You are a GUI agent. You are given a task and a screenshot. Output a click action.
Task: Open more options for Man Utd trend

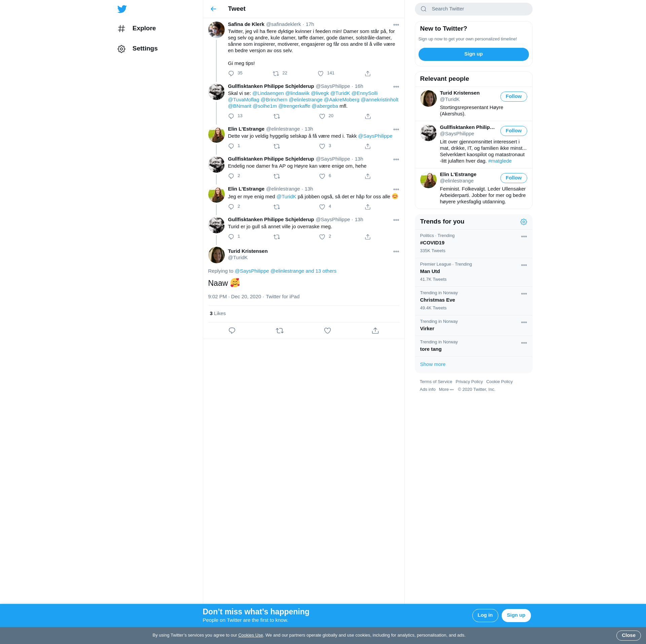click(524, 265)
